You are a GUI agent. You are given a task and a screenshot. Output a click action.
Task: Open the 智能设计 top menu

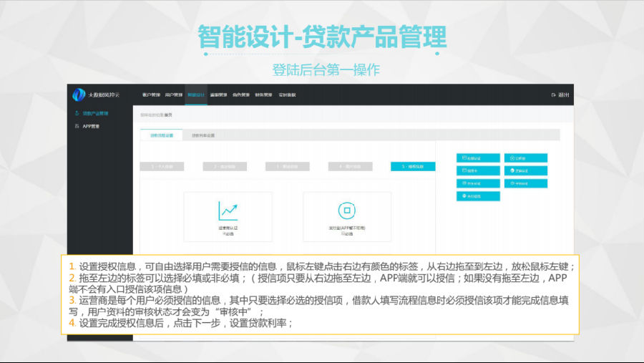tap(195, 95)
